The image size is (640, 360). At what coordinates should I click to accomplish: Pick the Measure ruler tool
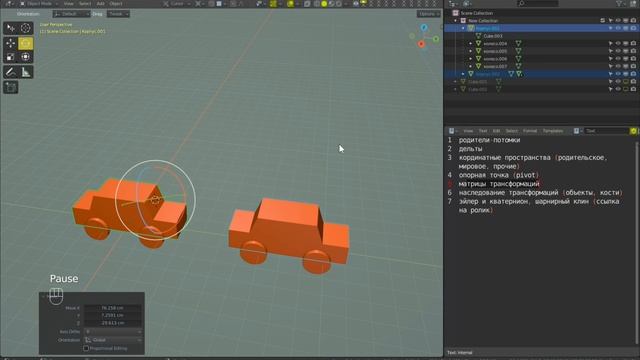click(25, 72)
